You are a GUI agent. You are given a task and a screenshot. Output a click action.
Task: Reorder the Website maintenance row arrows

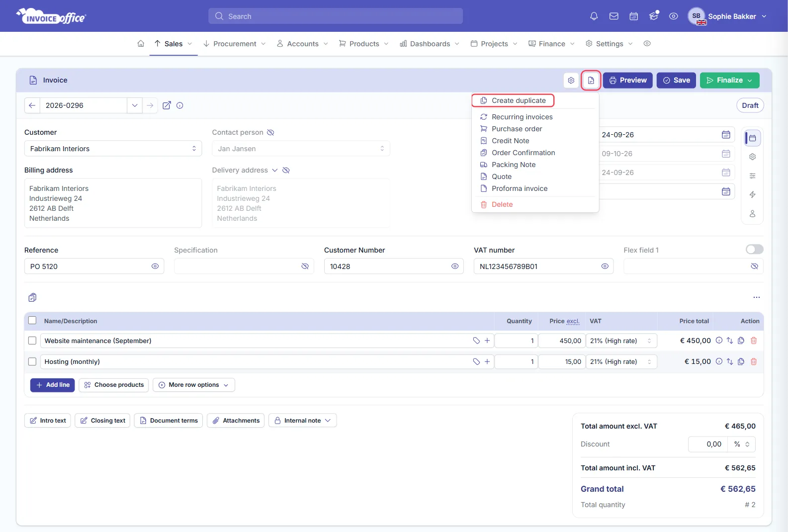(730, 341)
